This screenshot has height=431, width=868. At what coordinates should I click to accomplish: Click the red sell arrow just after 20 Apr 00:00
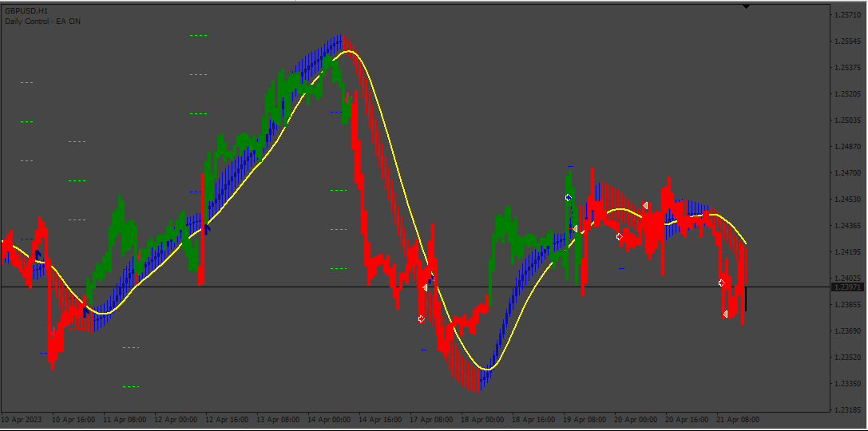tap(620, 237)
